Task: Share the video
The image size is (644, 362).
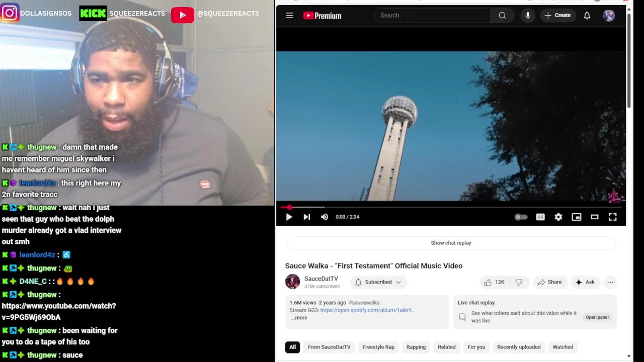Action: pos(549,283)
